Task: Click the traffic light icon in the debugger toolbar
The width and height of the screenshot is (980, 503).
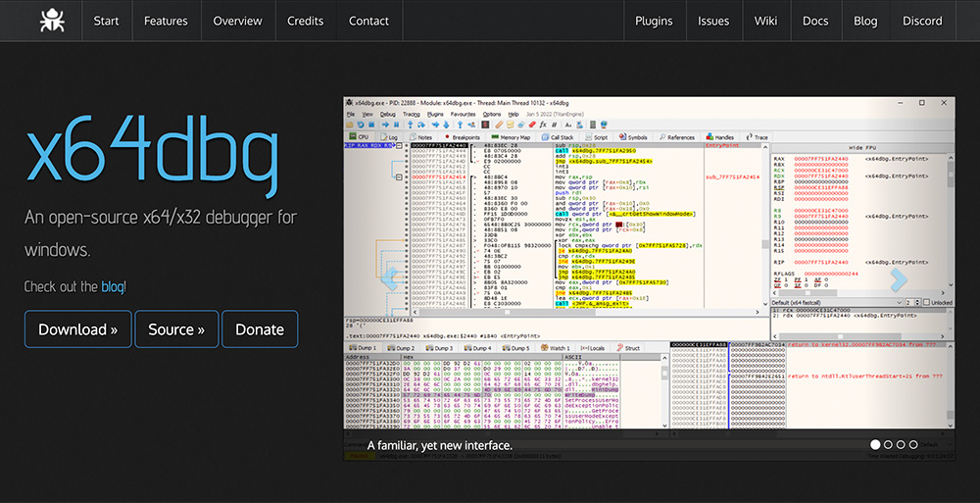Action: pos(485,126)
